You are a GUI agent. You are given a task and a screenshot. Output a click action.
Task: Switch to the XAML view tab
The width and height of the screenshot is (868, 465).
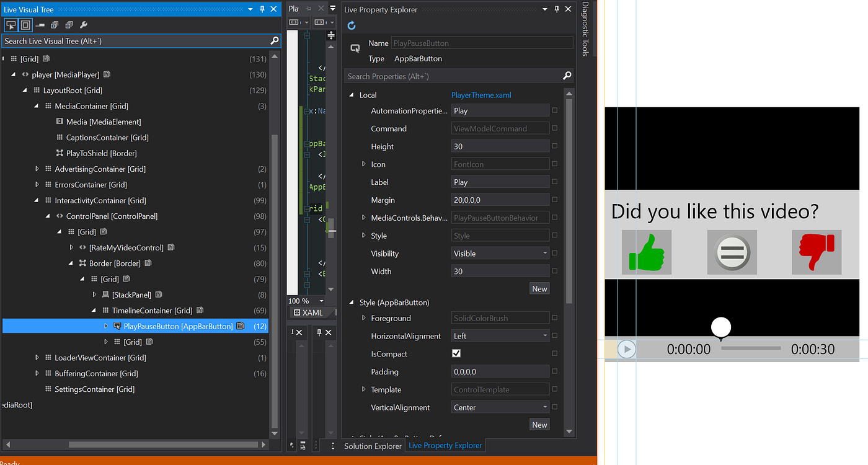(312, 312)
